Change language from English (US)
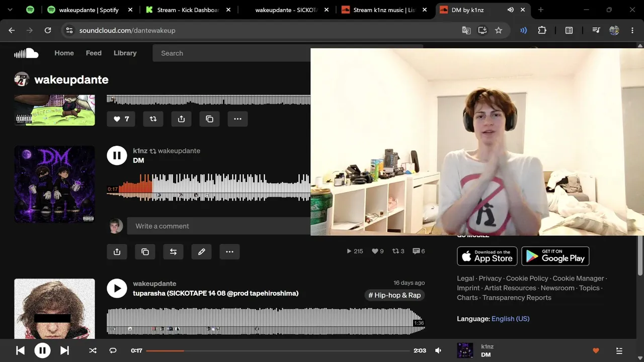The height and width of the screenshot is (362, 644). click(510, 319)
